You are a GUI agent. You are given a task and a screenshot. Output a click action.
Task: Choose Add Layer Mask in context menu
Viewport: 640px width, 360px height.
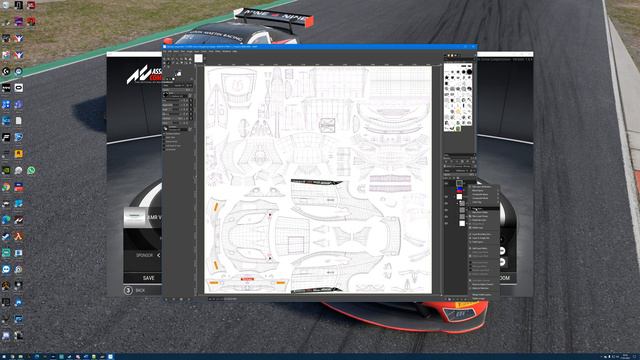(x=484, y=248)
